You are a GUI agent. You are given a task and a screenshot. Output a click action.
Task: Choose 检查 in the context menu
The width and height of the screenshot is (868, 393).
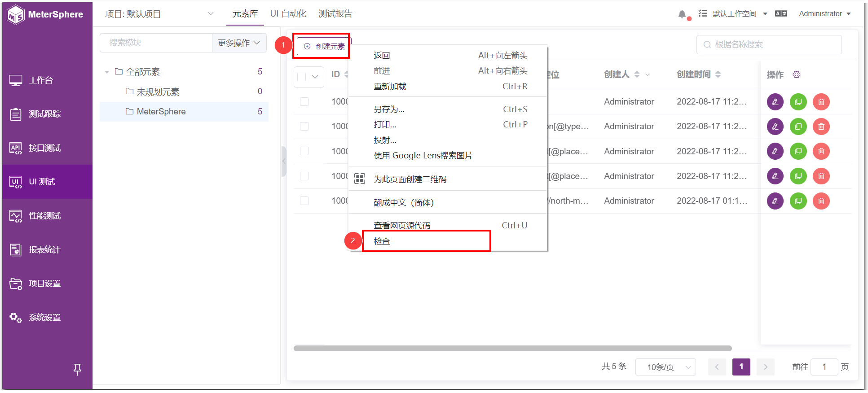click(448, 241)
